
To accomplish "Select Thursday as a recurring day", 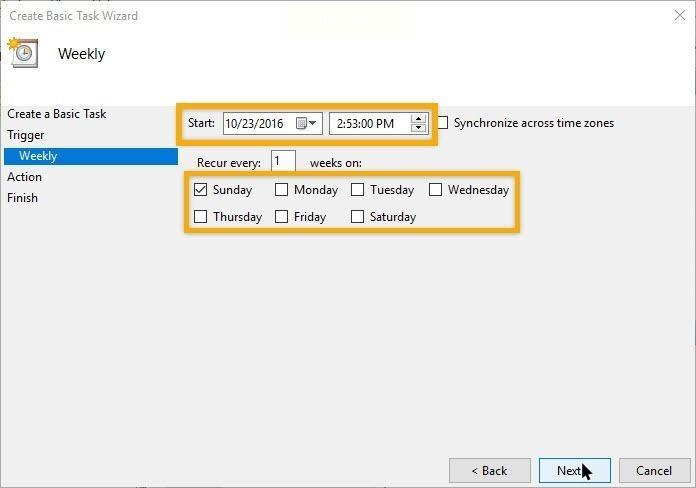I will 200,217.
